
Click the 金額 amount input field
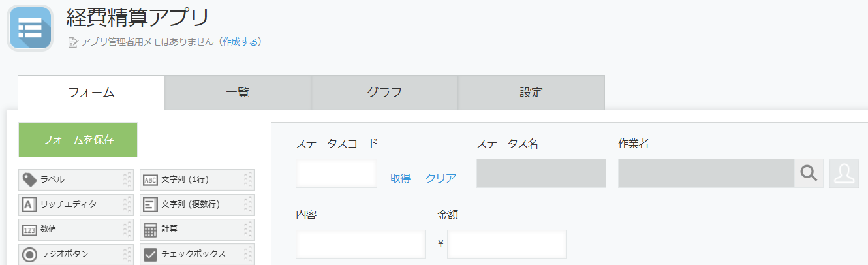coord(506,244)
